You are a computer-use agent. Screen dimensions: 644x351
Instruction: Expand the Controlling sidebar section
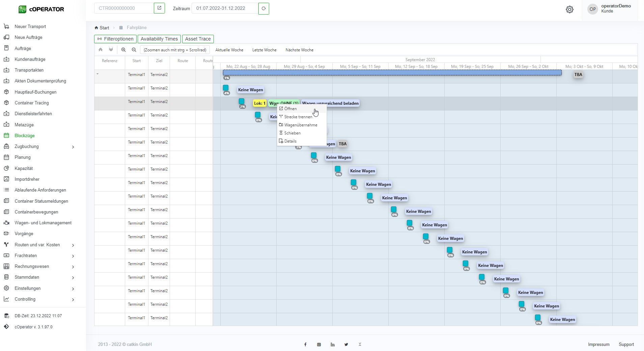tap(73, 299)
